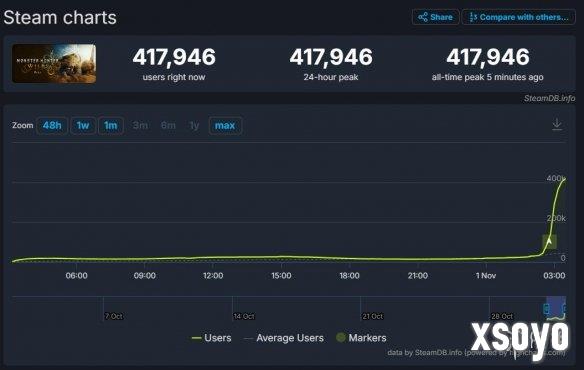Toggle the Markers legend entry

click(x=361, y=338)
